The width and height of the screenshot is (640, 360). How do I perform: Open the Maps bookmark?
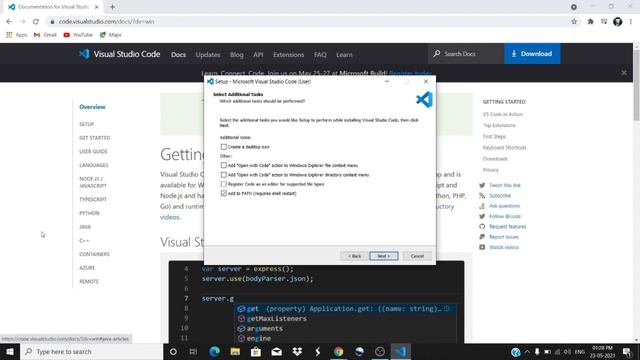[111, 35]
